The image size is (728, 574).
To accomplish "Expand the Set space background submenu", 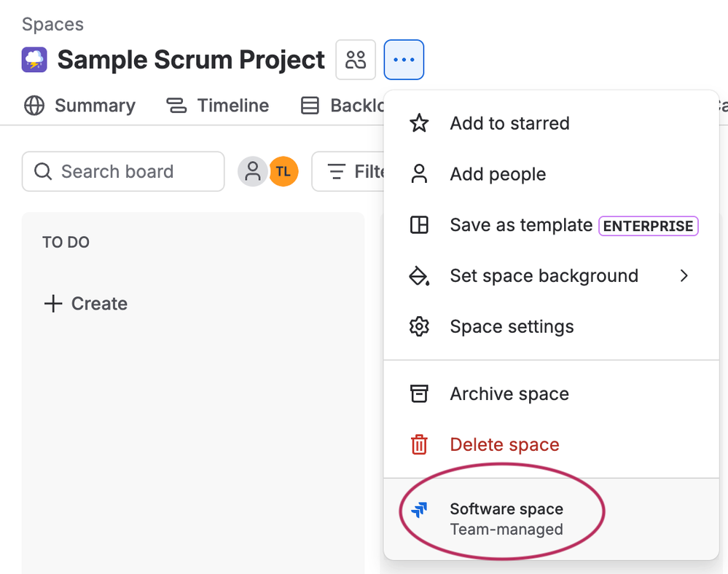I will 684,276.
